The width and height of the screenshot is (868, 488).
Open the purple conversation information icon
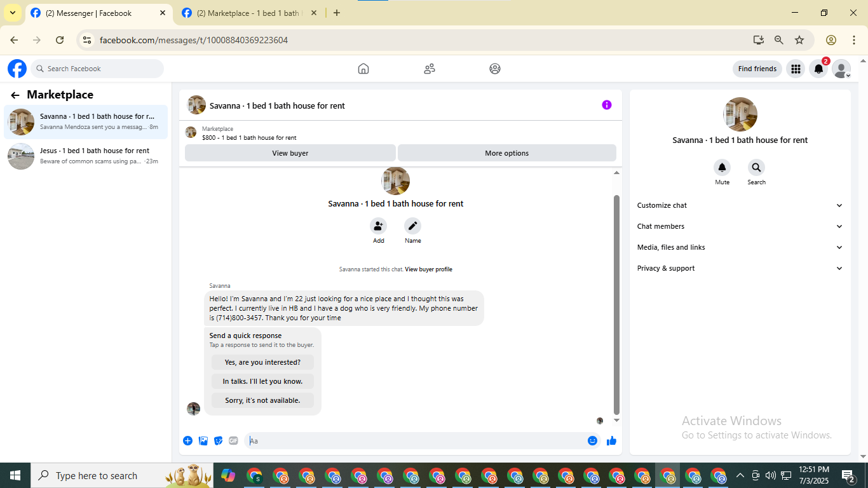coord(607,105)
